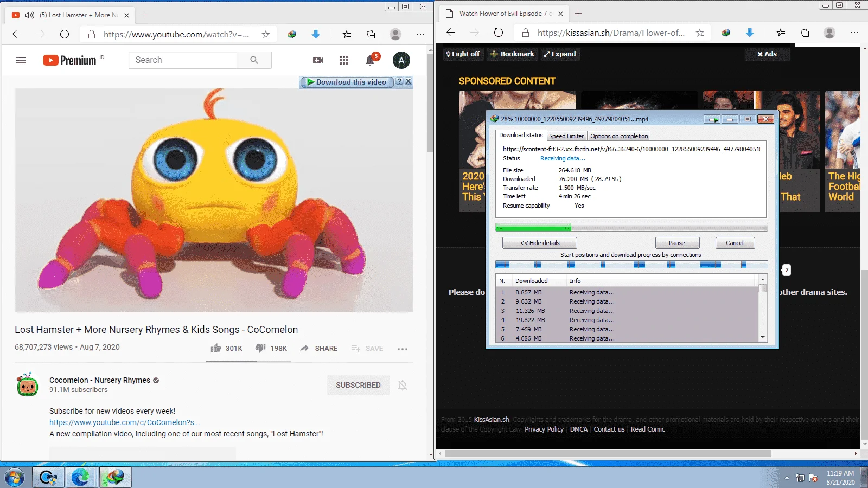The height and width of the screenshot is (488, 868).
Task: Click the SUBSCRIBED button
Action: [x=358, y=385]
